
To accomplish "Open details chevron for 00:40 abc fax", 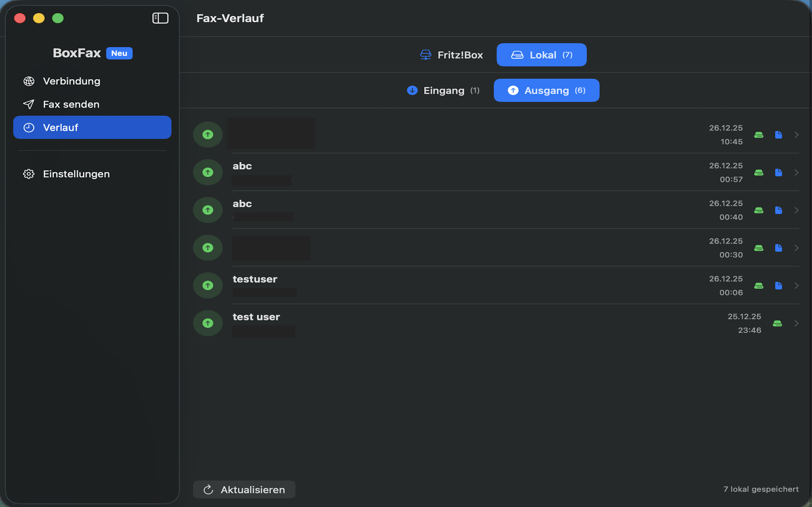I will point(796,210).
